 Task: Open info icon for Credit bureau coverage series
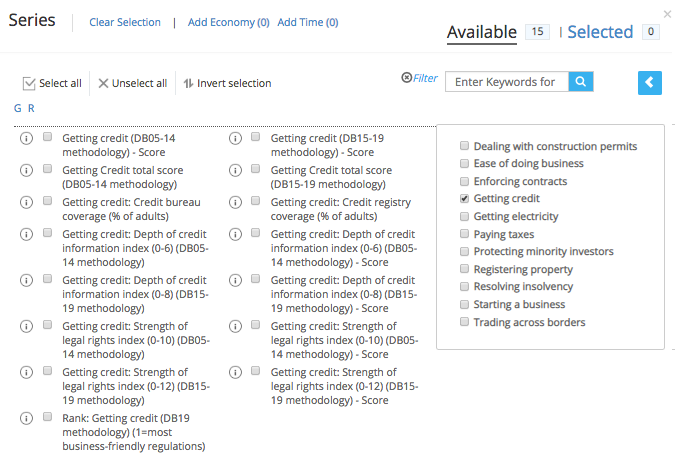26,202
